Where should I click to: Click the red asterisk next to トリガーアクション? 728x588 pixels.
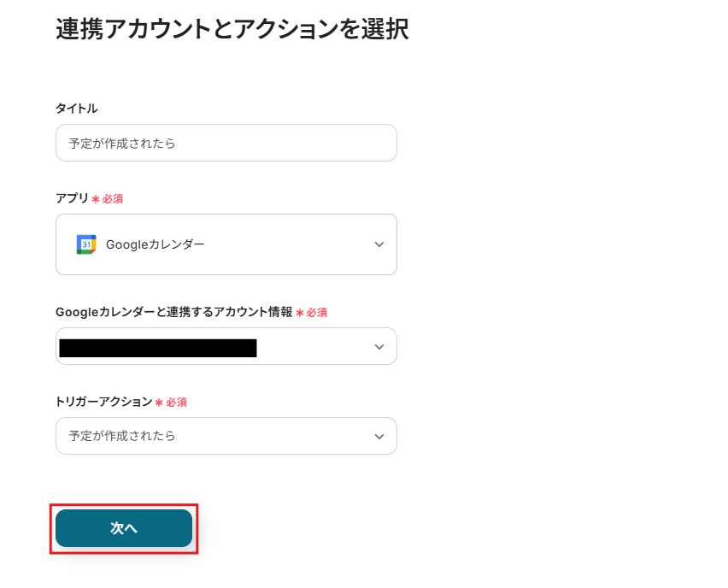pyautogui.click(x=159, y=403)
